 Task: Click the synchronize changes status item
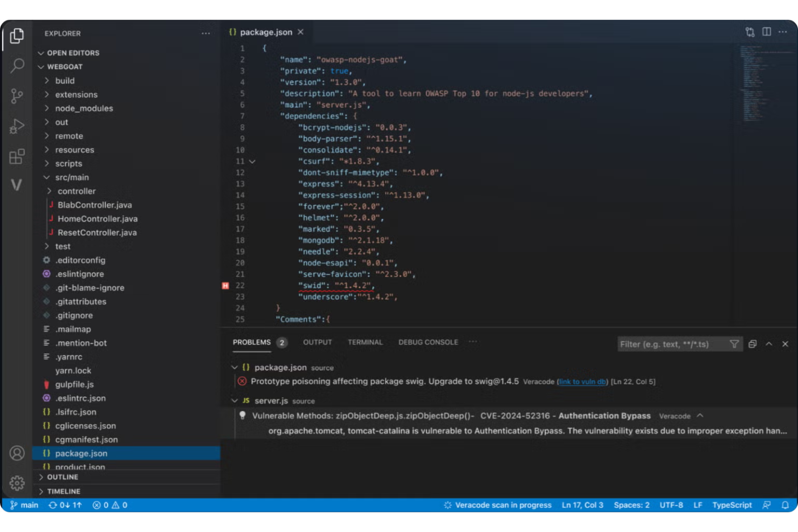[x=65, y=505]
